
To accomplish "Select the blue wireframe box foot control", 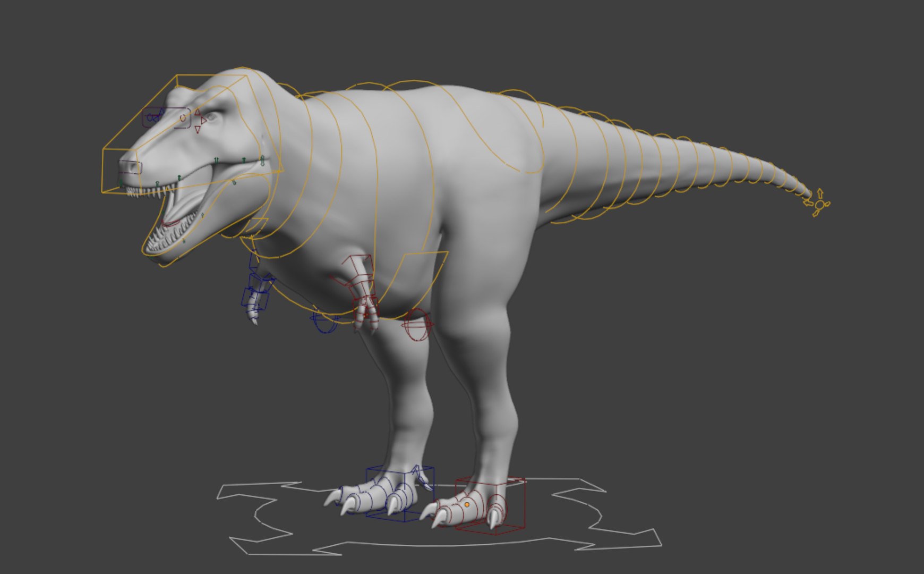I will tap(400, 493).
